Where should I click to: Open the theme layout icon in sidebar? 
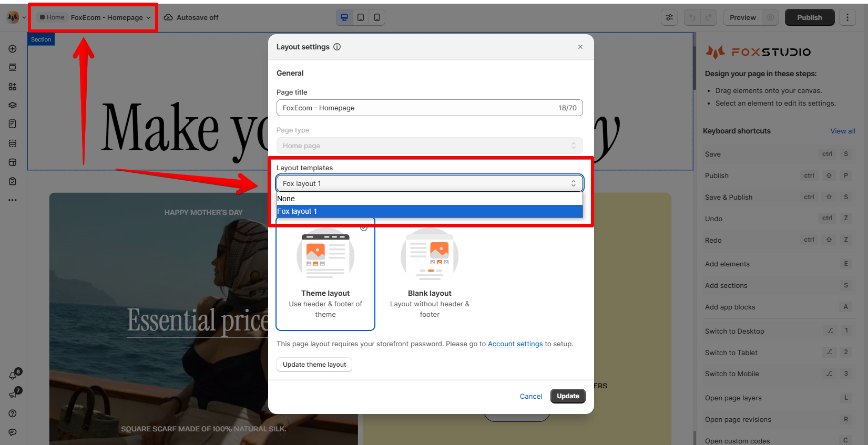[x=13, y=162]
